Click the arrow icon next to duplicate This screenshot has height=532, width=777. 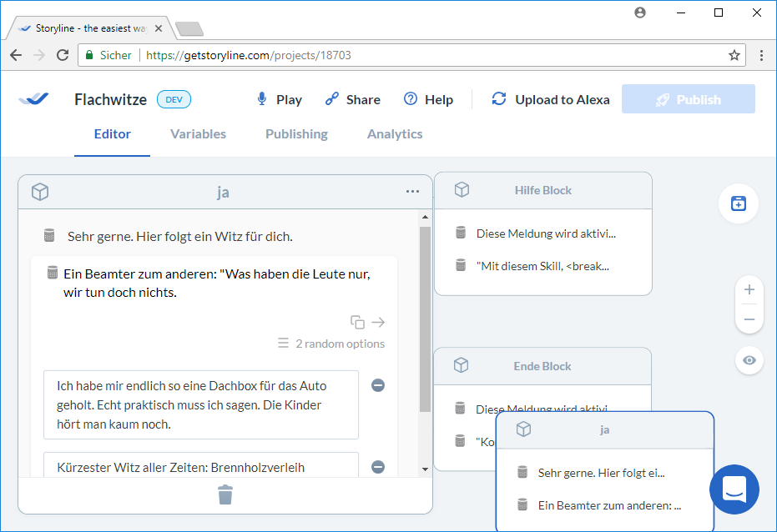click(x=378, y=322)
